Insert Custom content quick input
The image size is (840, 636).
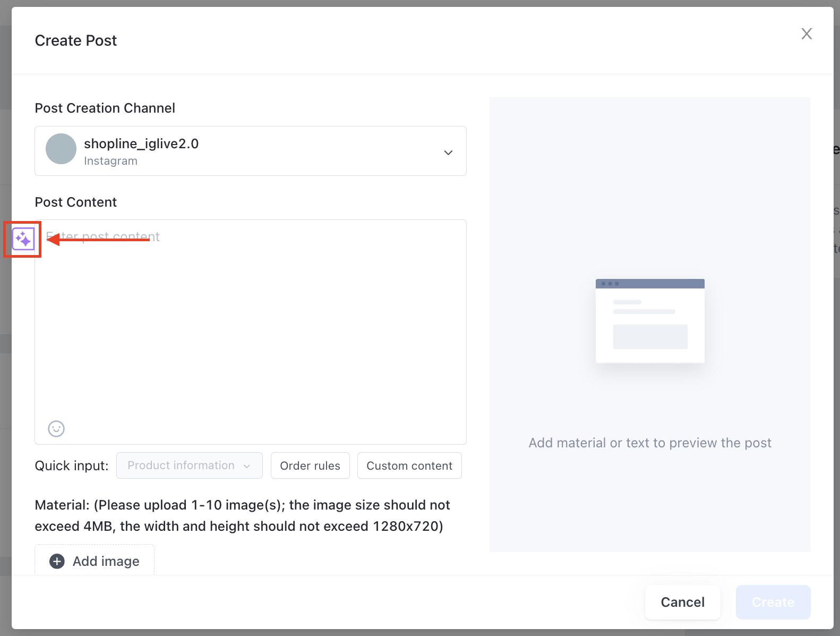409,465
